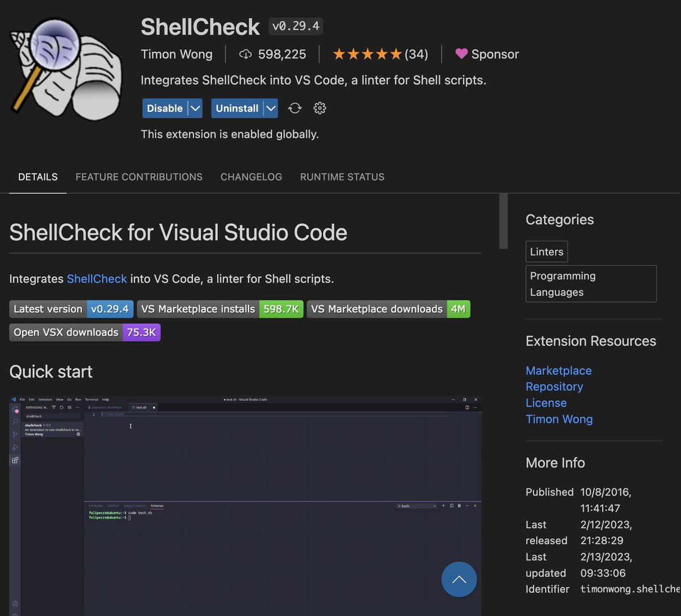Open the FEATURE CONTRIBUTIONS tab
681x616 pixels.
pyautogui.click(x=139, y=177)
